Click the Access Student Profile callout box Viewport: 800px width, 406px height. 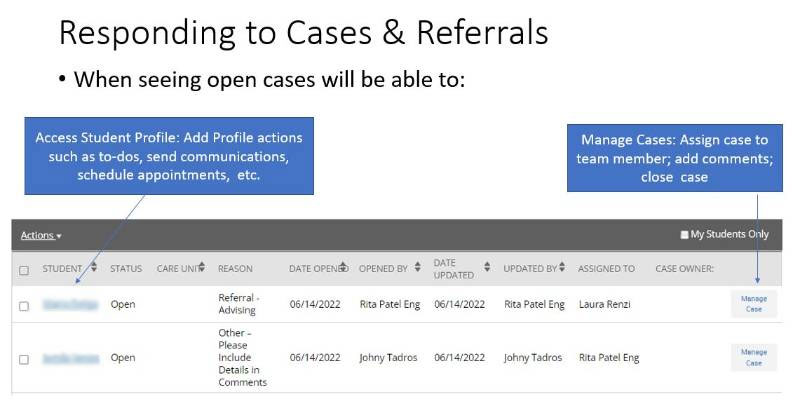(x=168, y=156)
